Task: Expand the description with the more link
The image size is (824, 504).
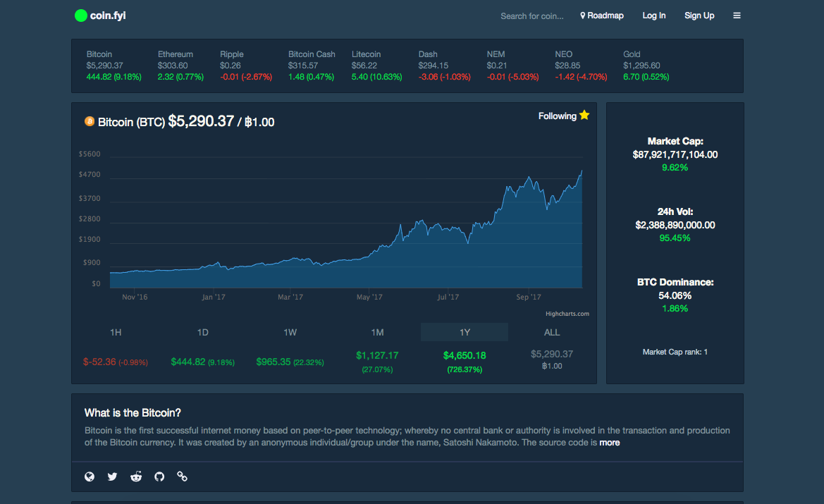Action: pyautogui.click(x=610, y=443)
